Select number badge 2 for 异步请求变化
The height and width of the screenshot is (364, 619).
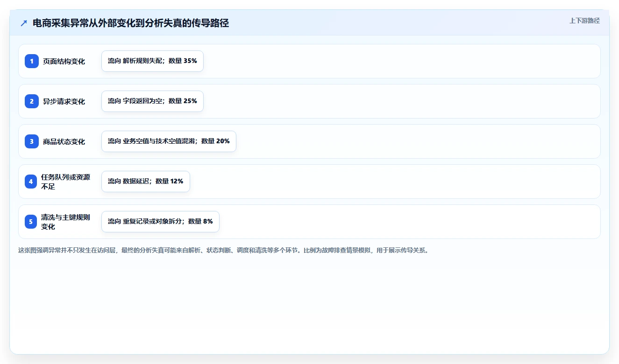tap(32, 101)
